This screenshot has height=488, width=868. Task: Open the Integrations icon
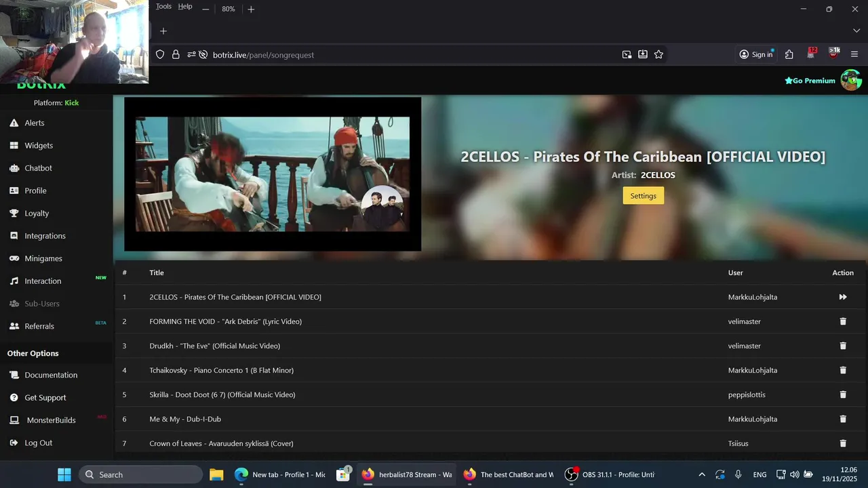pyautogui.click(x=14, y=236)
